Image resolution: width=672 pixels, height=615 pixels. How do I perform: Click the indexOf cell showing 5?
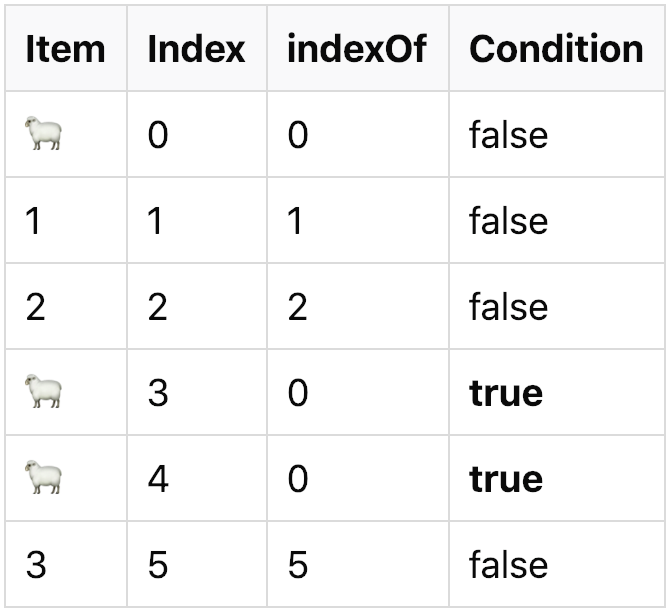(x=298, y=565)
